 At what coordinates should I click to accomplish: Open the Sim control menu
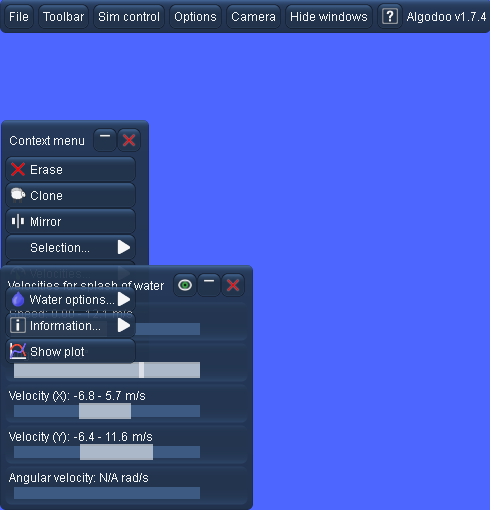pos(129,17)
